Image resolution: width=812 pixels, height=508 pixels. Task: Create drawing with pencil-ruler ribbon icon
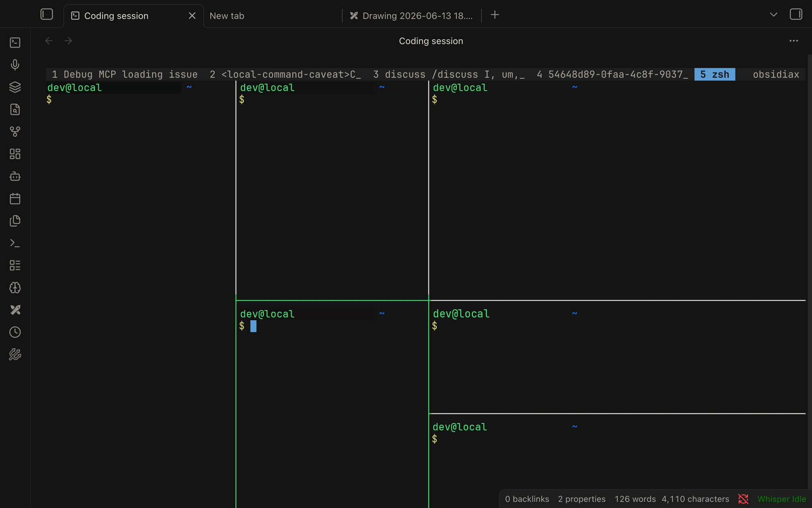pos(15,310)
